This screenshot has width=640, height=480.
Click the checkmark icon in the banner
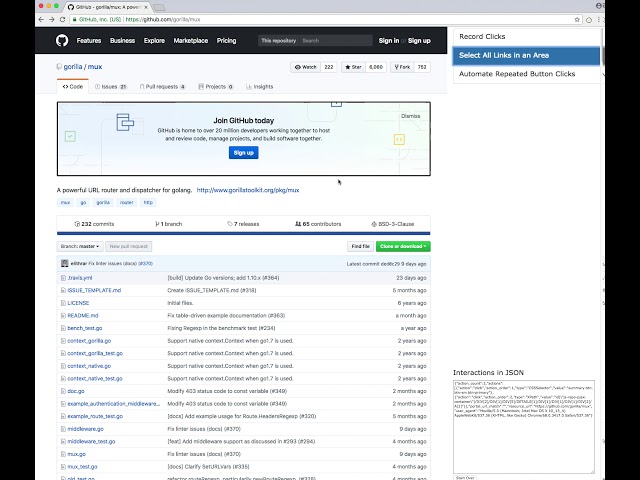point(70,136)
